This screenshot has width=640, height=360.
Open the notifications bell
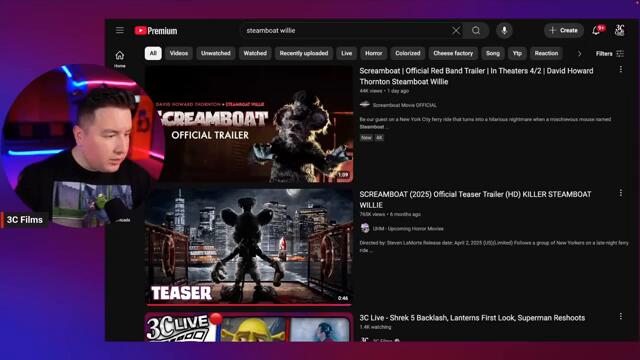point(597,31)
